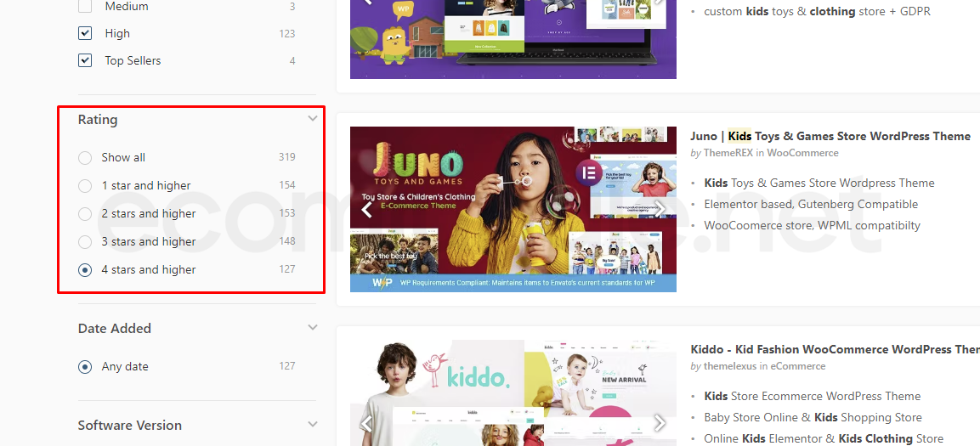Image resolution: width=980 pixels, height=446 pixels.
Task: Collapse the Date Added filter section
Action: point(313,327)
